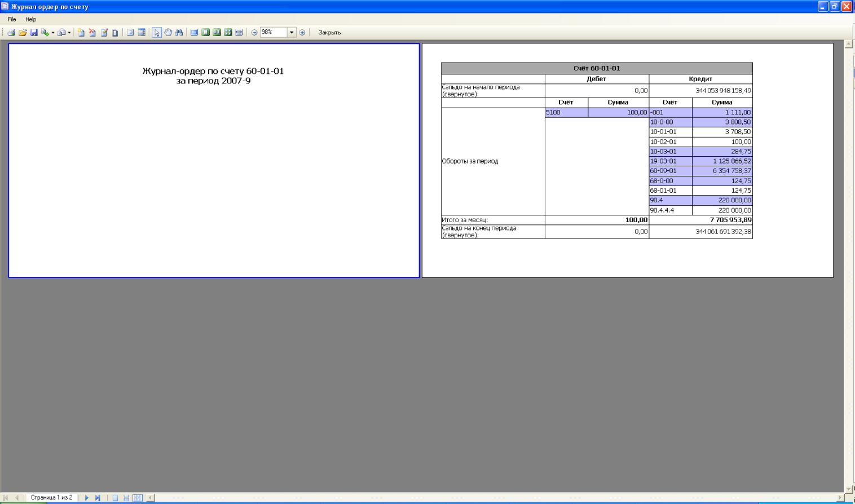Select continuous page mode in status bar
The height and width of the screenshot is (504, 855).
pyautogui.click(x=126, y=498)
